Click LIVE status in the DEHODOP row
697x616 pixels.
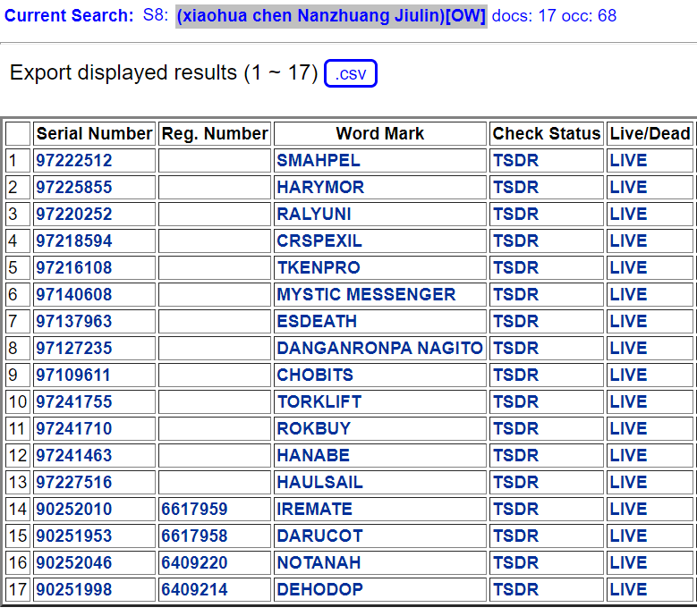[x=628, y=589]
